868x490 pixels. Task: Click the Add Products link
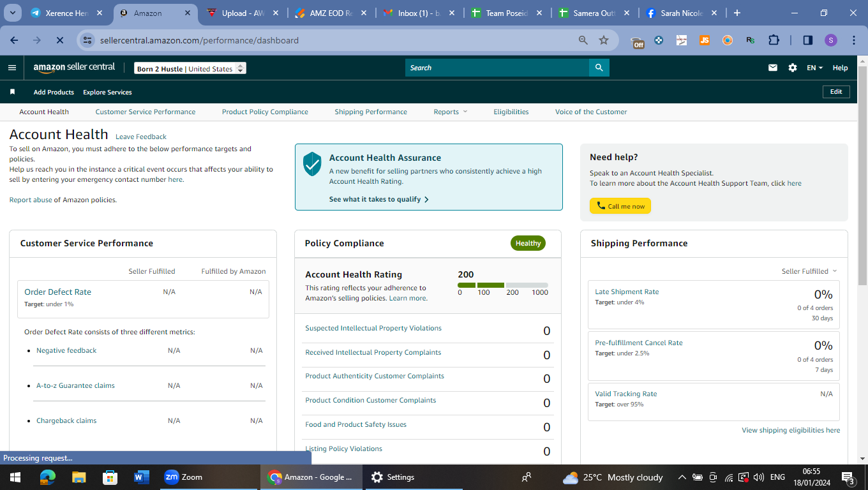pyautogui.click(x=54, y=92)
